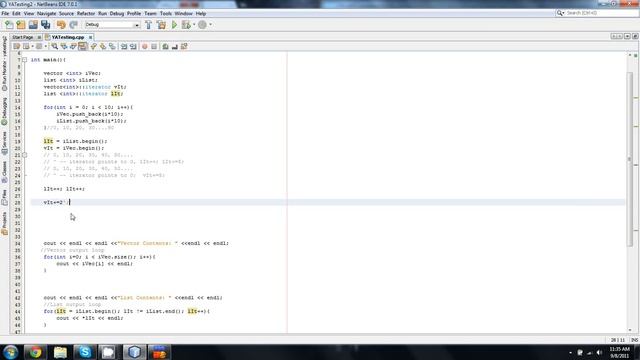Click line 'lIt++; lIt++;' in the editor
The image size is (640, 360).
[x=64, y=189]
